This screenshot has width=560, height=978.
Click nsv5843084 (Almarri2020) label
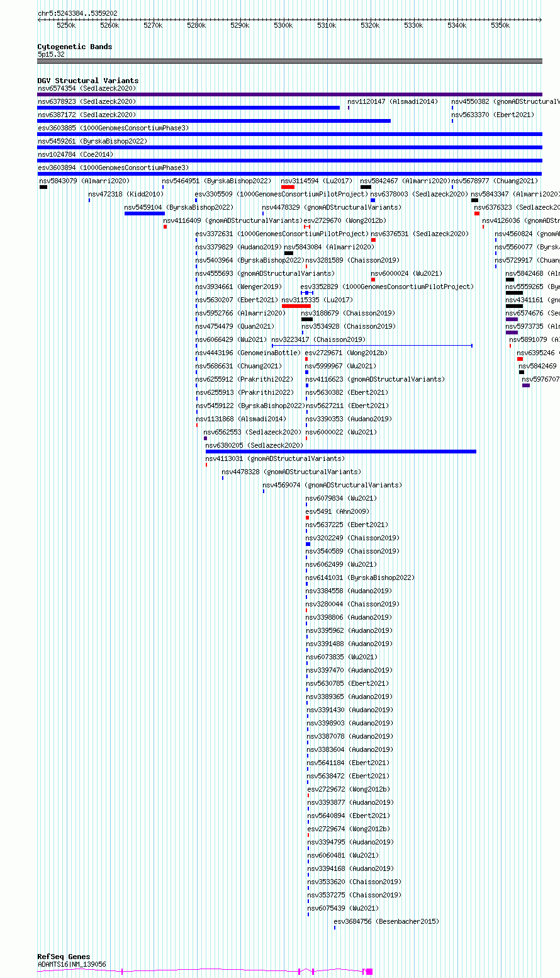click(x=329, y=247)
